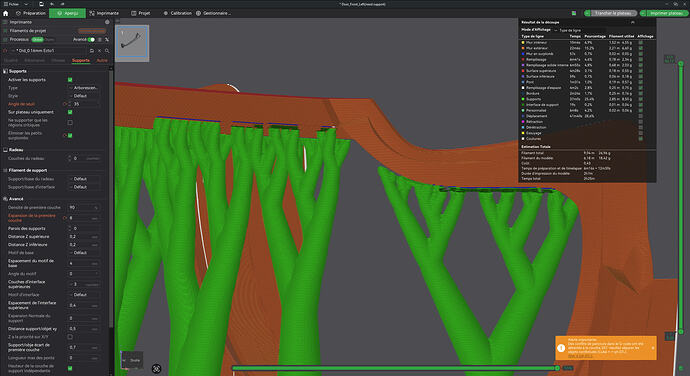690x376 pixels.
Task: Click Imprimer plateau button
Action: pos(667,13)
